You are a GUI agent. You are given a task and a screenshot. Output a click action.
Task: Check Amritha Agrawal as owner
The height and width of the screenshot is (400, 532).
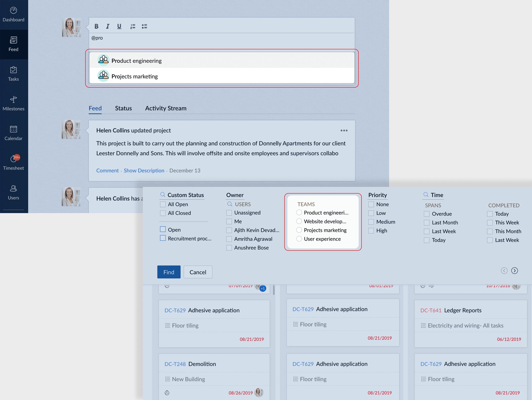(x=229, y=239)
